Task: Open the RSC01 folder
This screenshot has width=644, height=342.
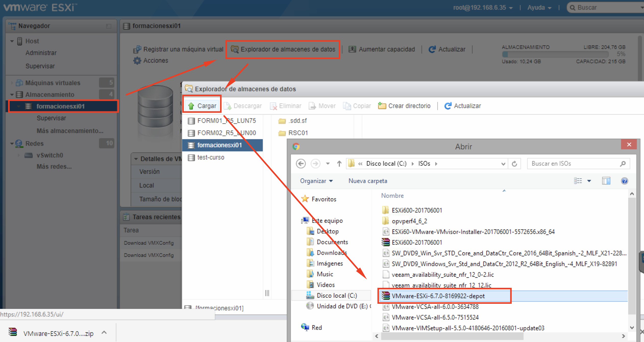Action: click(293, 133)
